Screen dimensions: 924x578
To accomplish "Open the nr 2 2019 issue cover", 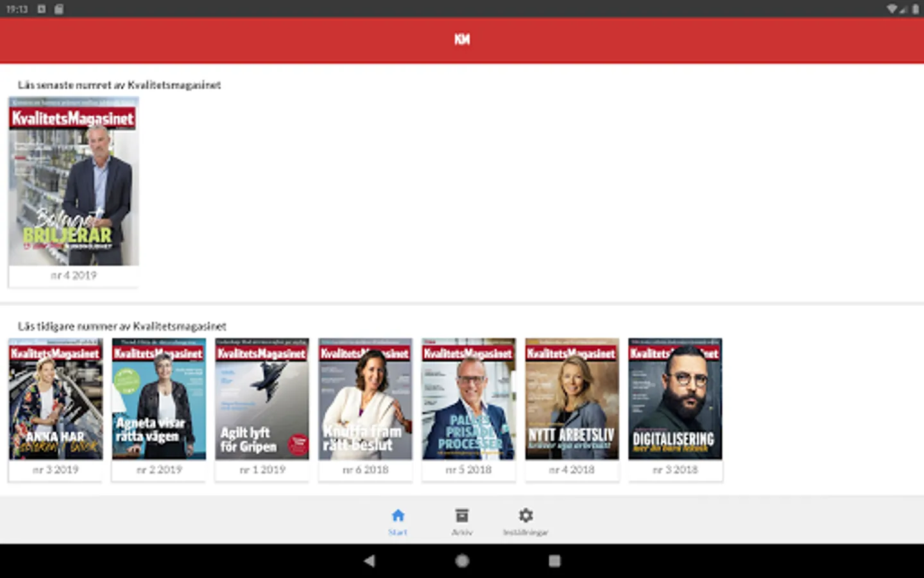I will (x=159, y=399).
